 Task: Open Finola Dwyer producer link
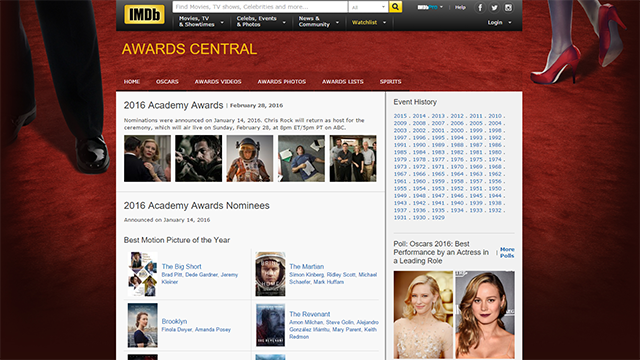[x=177, y=329]
